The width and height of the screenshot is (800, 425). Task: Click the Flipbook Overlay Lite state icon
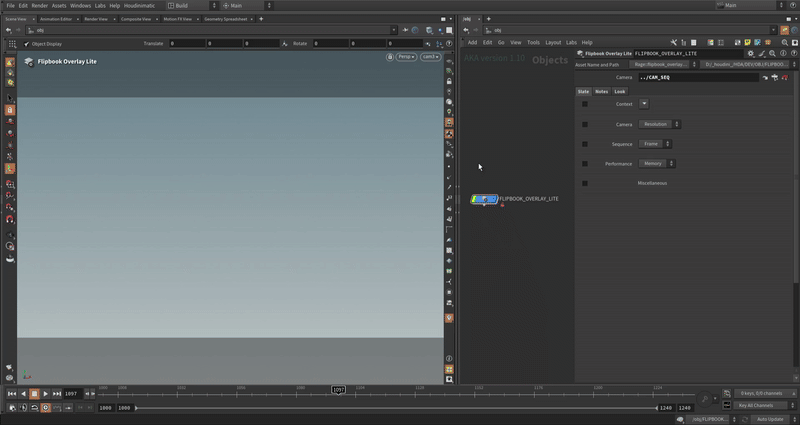tap(29, 62)
